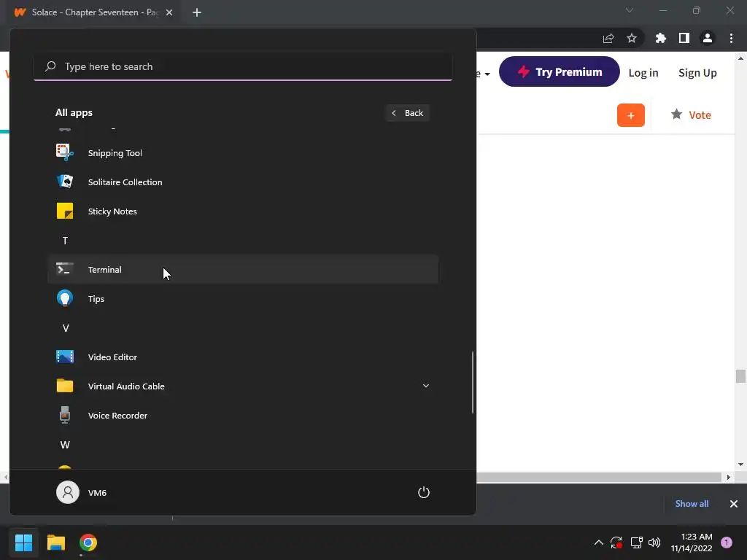Click the VM6 account name
The image size is (747, 560).
[97, 493]
